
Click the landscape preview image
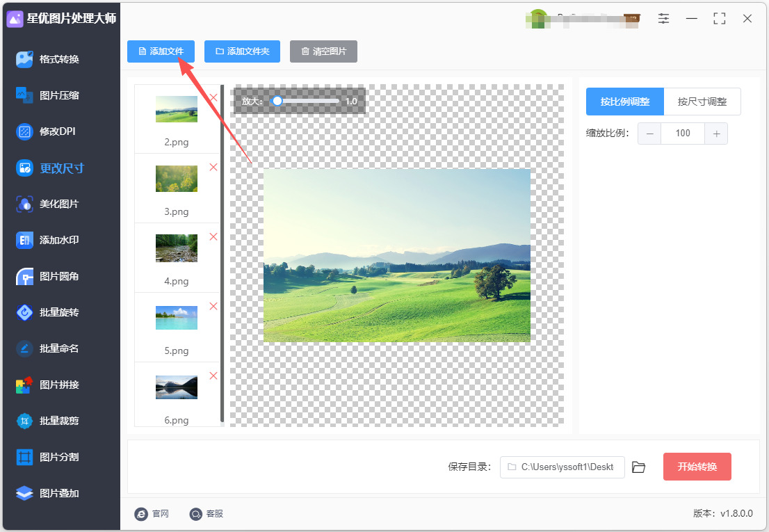(397, 255)
